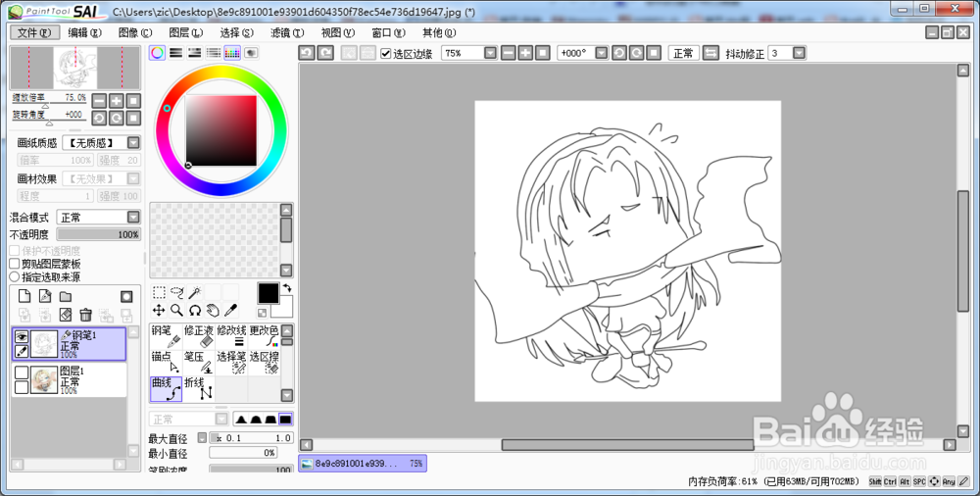Activate the move tool
The height and width of the screenshot is (496, 980).
[159, 310]
